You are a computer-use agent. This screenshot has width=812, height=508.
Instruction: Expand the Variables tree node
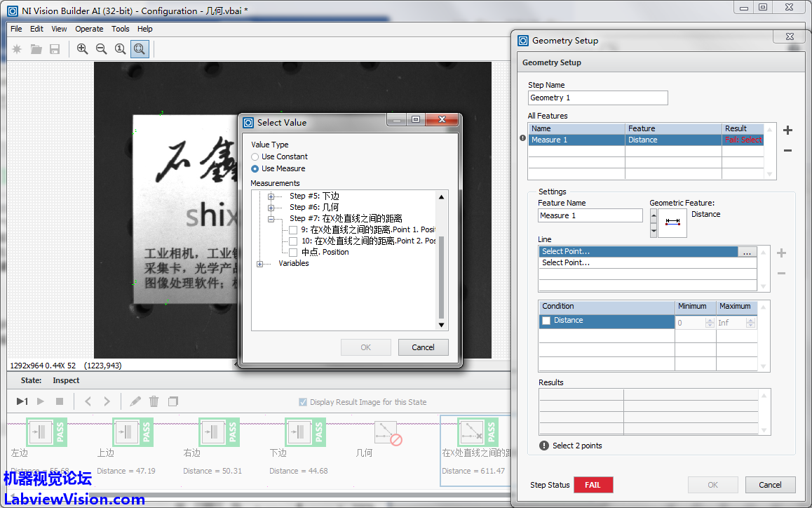260,264
